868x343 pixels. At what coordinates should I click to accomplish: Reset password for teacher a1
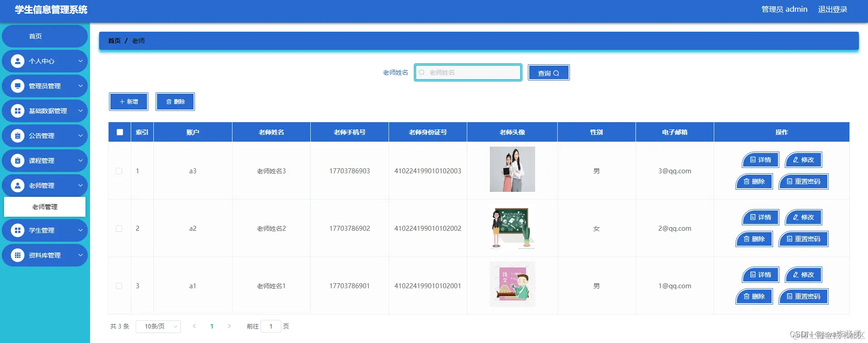[x=803, y=296]
